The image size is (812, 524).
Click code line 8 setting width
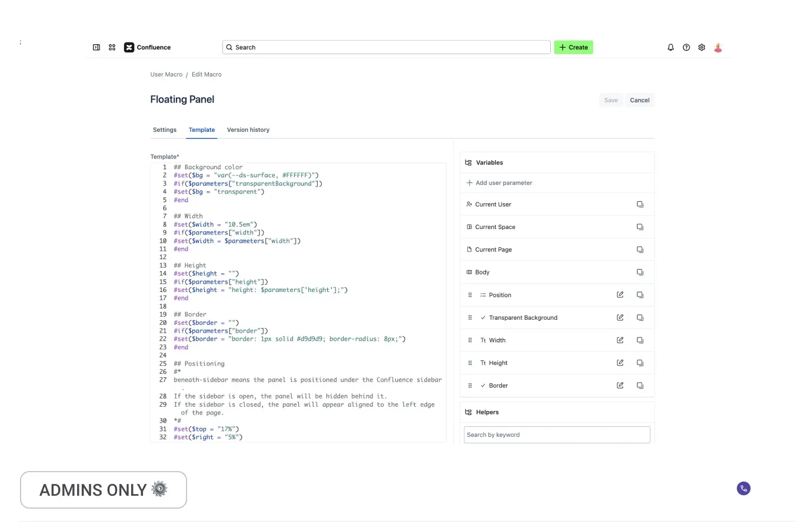215,224
